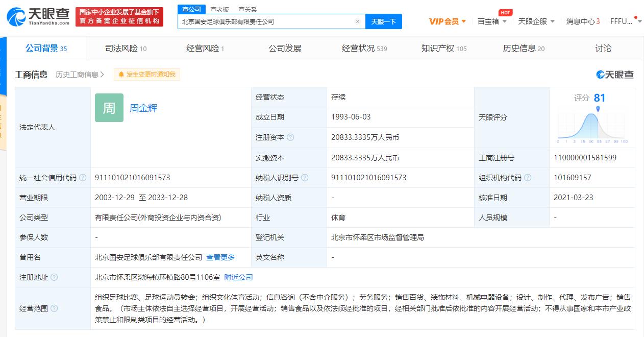Expand the 百宝箱 dropdown
This screenshot has width=644, height=337.
(489, 21)
